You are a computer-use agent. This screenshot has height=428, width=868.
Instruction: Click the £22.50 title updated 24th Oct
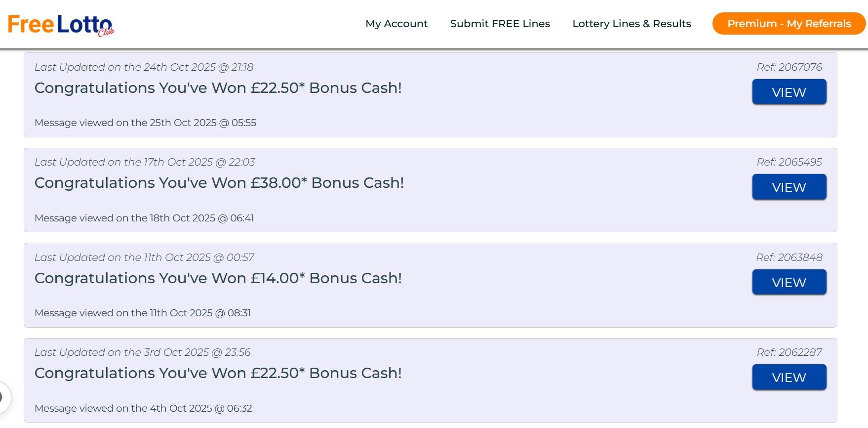218,88
